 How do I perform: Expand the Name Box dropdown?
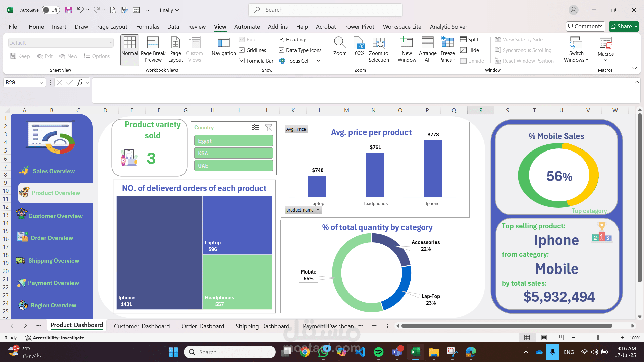pos(41,82)
